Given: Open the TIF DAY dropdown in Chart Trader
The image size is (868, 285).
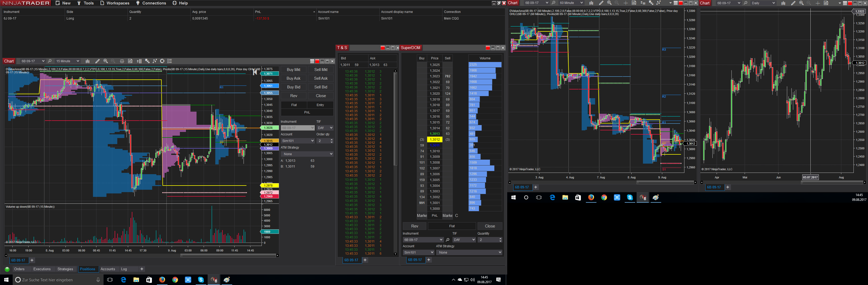Looking at the screenshot, I should click(325, 128).
